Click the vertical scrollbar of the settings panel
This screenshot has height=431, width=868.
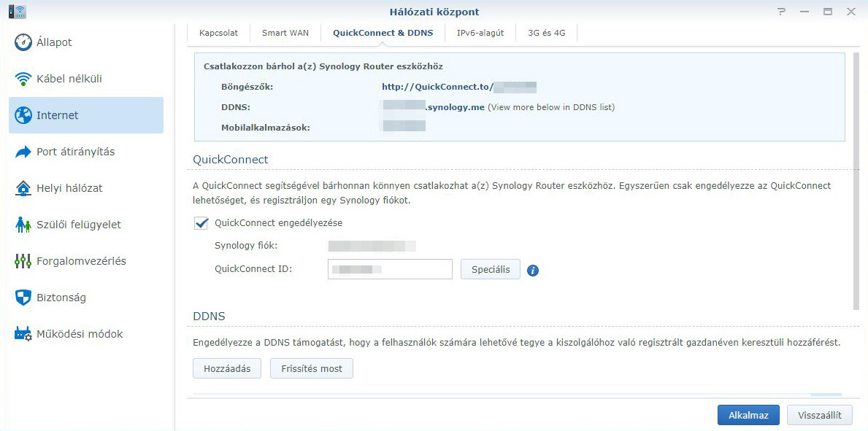[x=856, y=182]
